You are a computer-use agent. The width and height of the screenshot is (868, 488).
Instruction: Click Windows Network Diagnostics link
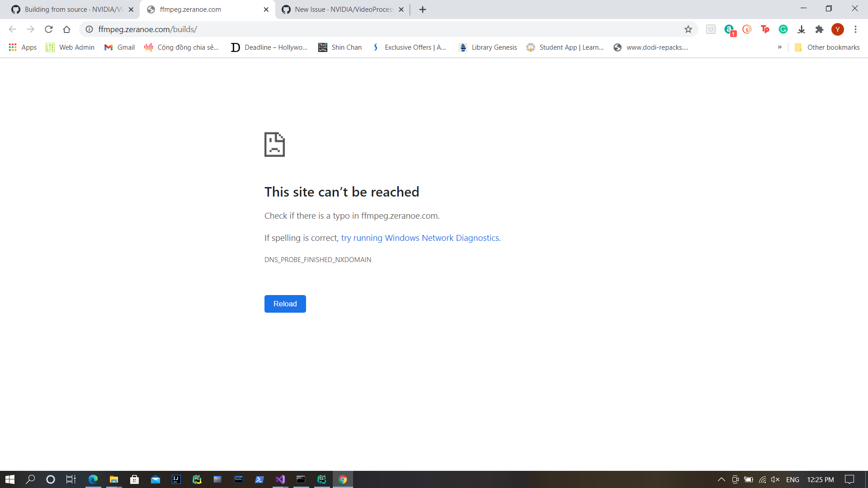420,238
